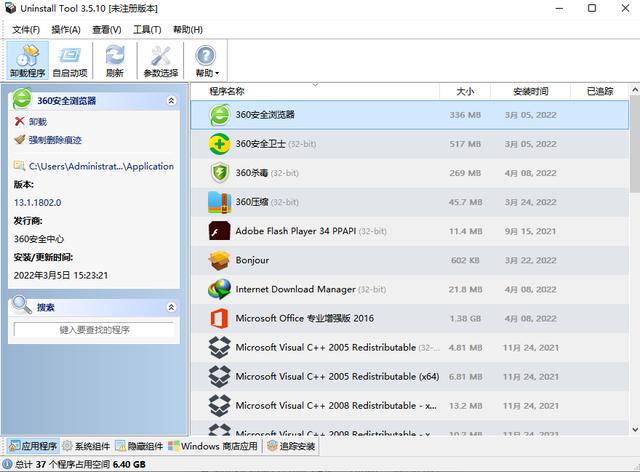Click the Microsoft Office icon
The image size is (640, 472).
220,318
